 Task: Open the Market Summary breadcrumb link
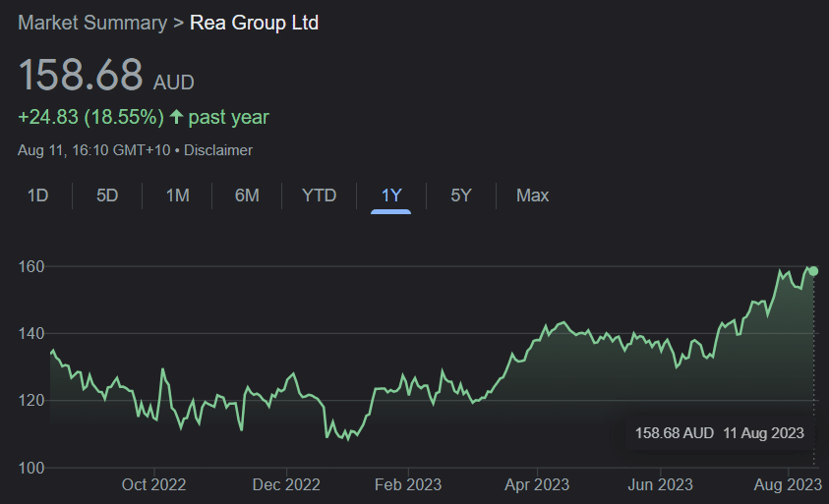(x=92, y=23)
